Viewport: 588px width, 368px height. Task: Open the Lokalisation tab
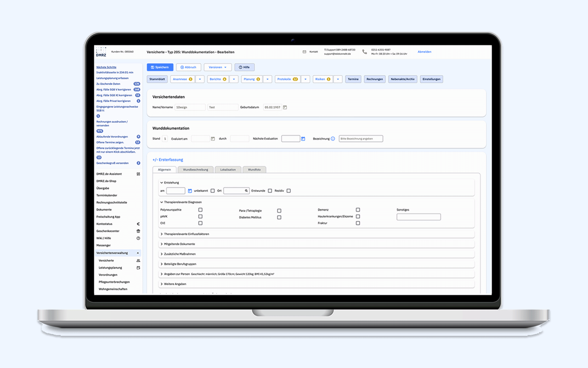(x=228, y=169)
